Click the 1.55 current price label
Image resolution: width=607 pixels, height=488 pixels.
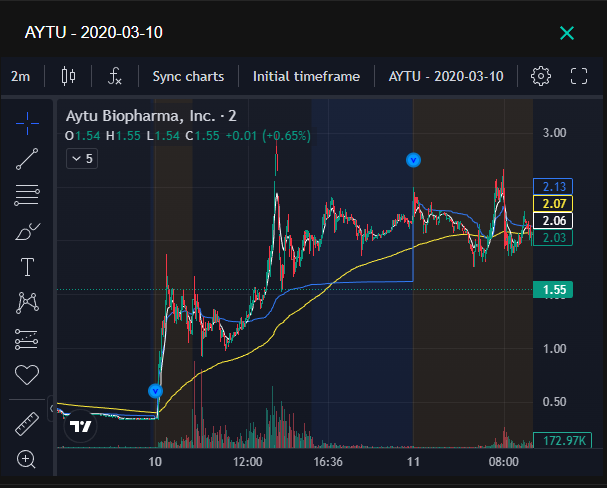553,289
